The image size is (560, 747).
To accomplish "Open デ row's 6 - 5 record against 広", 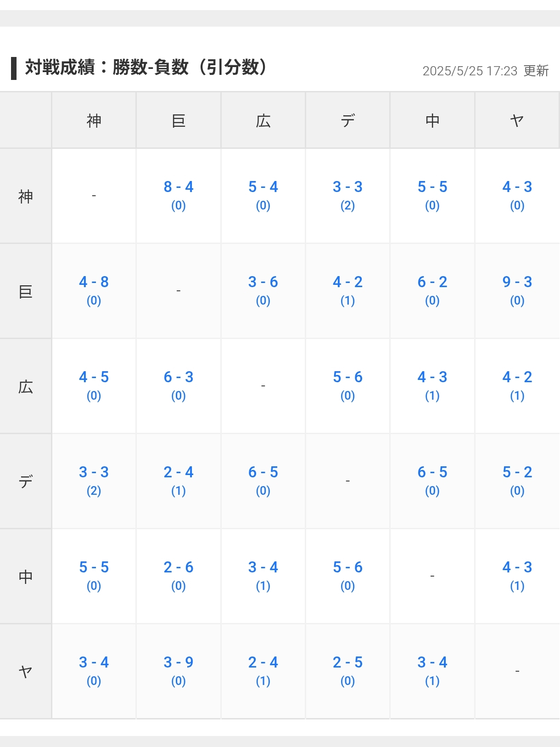I will coord(263,472).
